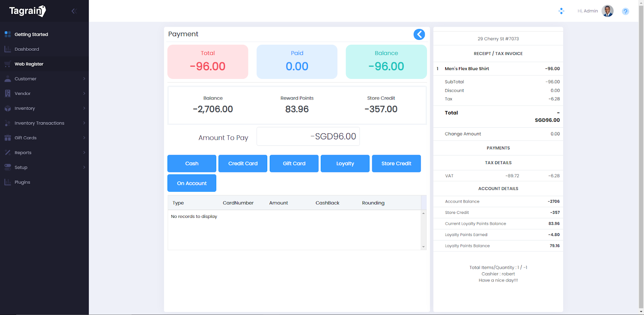Click payments grid scroll-up arrow
Screen dimensions: 644x315
point(423,213)
